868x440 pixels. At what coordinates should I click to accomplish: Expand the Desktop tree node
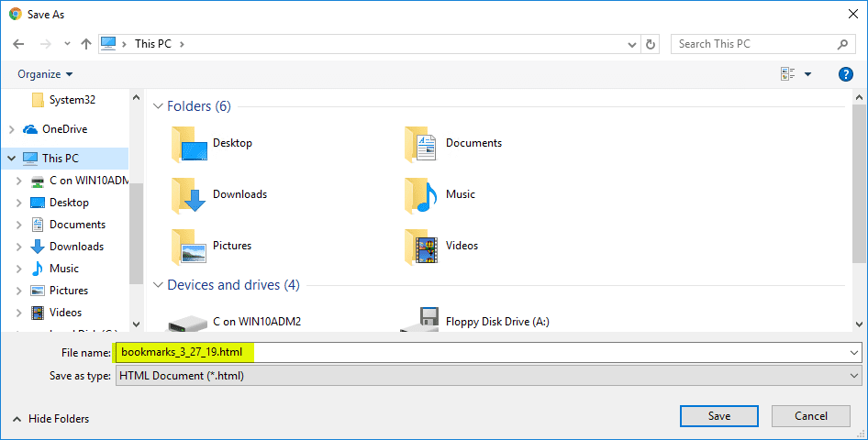19,203
